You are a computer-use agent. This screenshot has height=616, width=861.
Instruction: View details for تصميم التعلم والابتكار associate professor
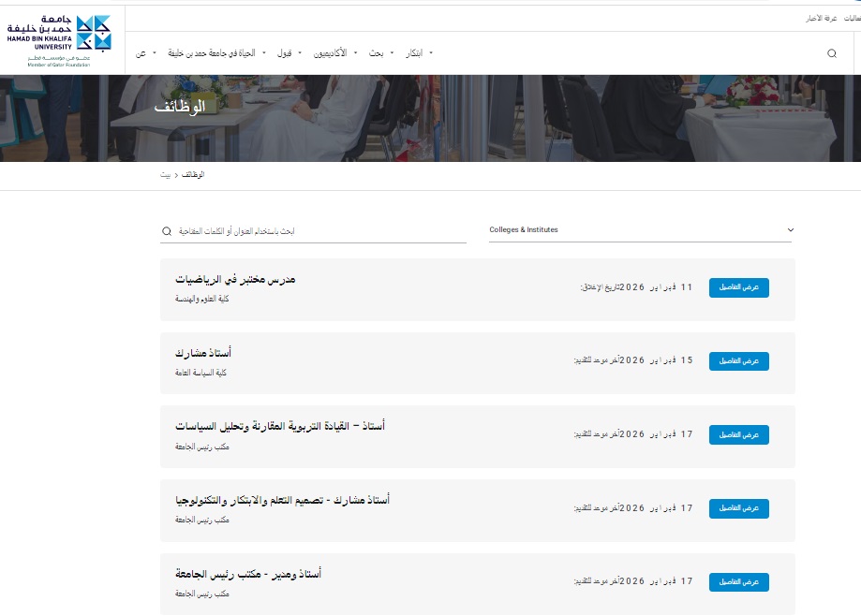point(738,508)
